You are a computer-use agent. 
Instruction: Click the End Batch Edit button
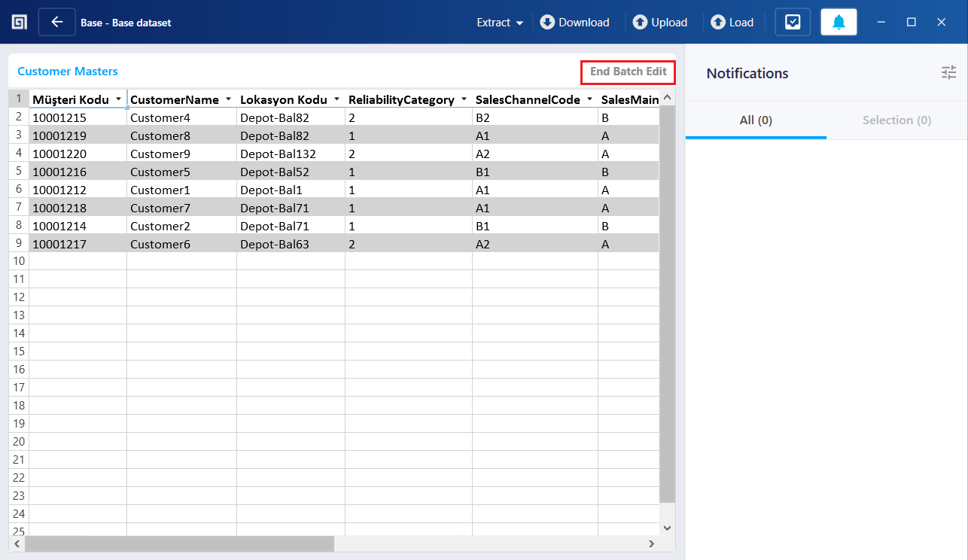(628, 72)
